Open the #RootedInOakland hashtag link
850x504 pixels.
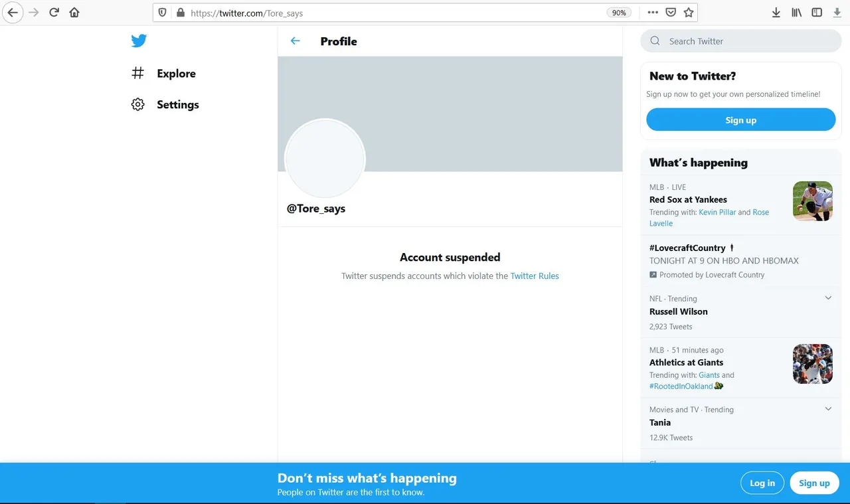pos(681,386)
